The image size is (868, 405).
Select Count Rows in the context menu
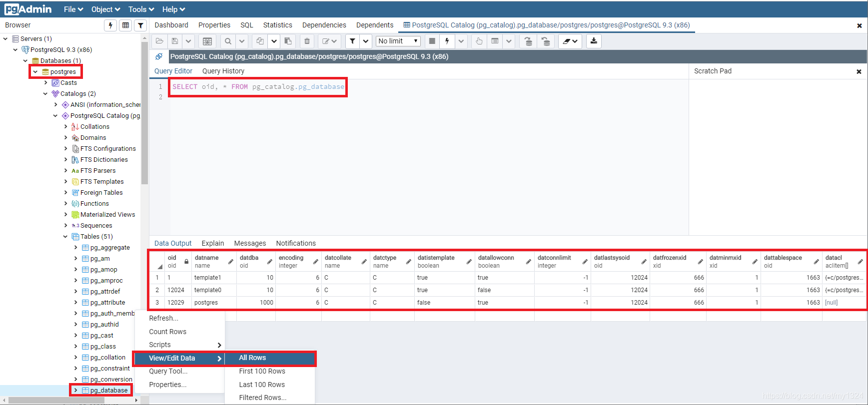coord(167,332)
